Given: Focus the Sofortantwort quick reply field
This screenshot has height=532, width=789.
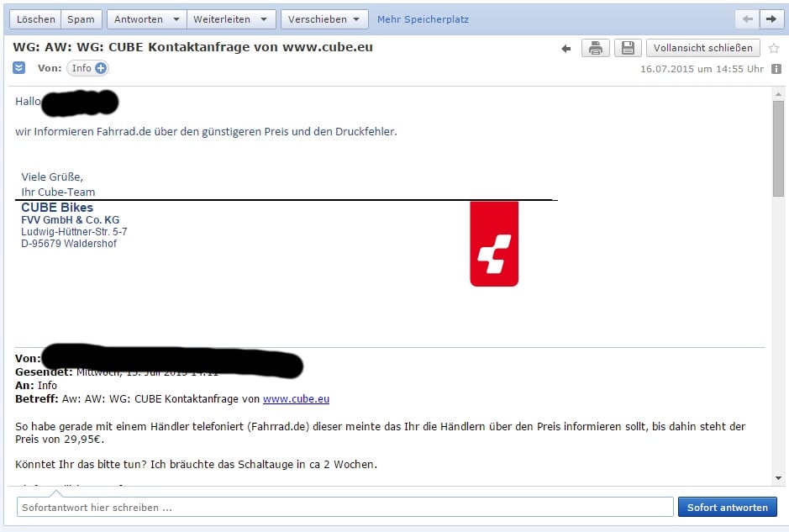Looking at the screenshot, I should coord(345,507).
